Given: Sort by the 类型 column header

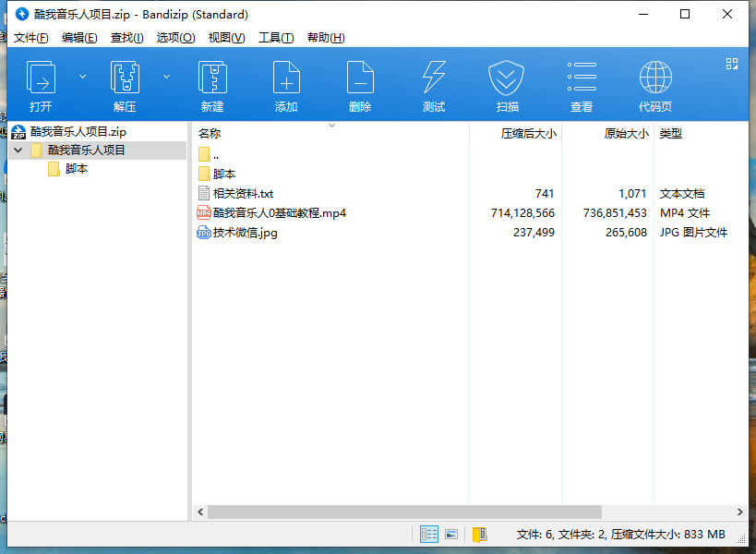Looking at the screenshot, I should point(671,134).
